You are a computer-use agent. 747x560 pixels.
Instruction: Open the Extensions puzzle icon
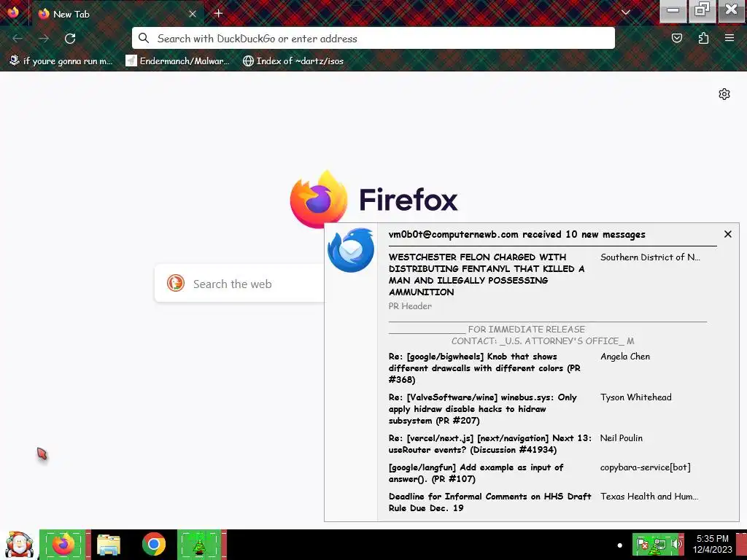[703, 38]
